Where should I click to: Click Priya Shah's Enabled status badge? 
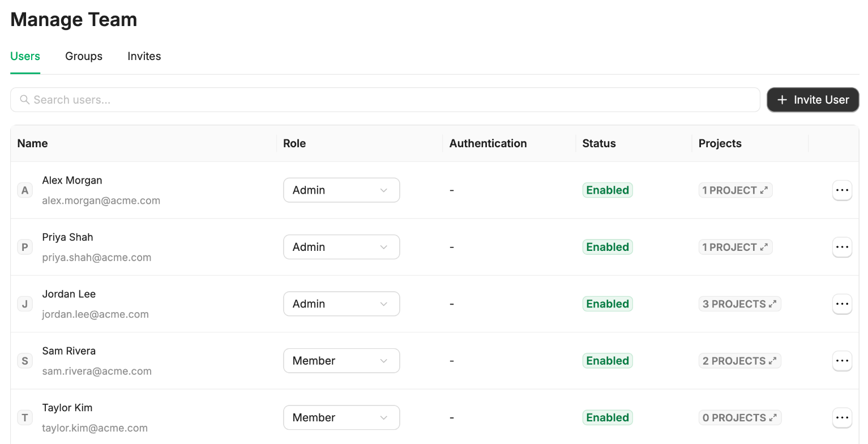pyautogui.click(x=608, y=247)
